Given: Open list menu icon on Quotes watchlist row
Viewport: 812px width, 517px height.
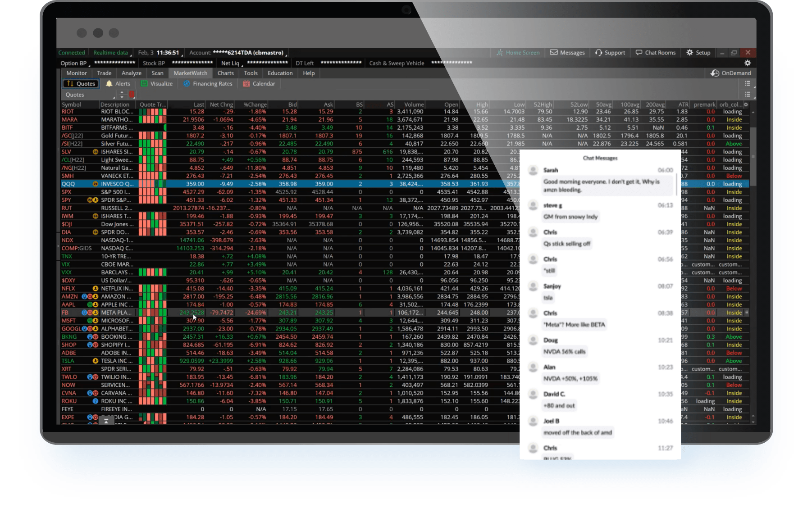Looking at the screenshot, I should pyautogui.click(x=748, y=95).
